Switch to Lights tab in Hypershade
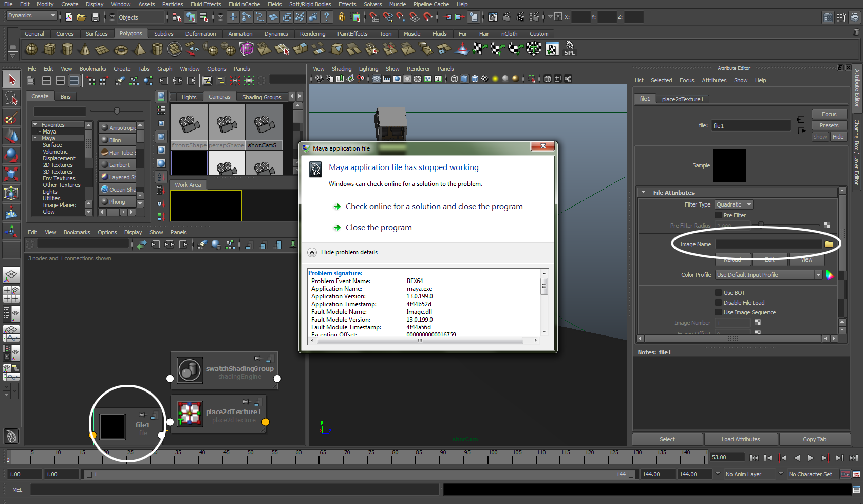This screenshot has height=504, width=863. tap(189, 97)
